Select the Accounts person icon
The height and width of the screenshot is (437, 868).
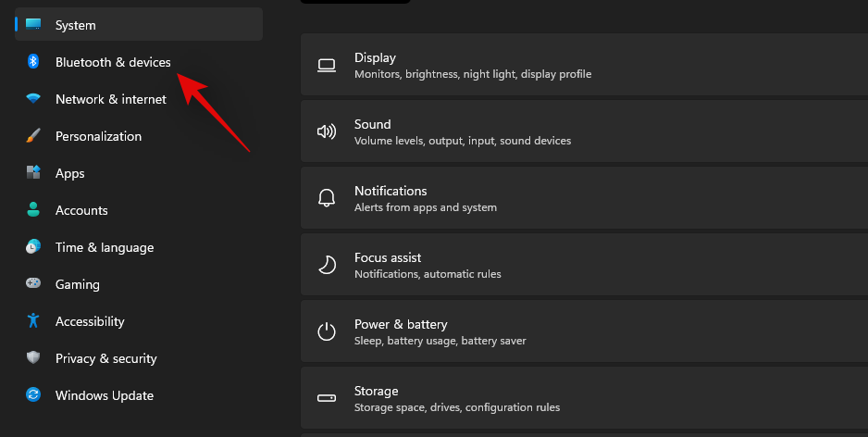click(33, 210)
